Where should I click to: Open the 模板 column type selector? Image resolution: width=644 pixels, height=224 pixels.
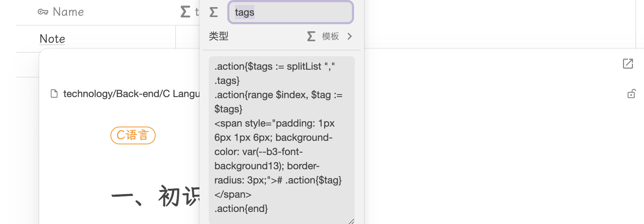[x=330, y=36]
